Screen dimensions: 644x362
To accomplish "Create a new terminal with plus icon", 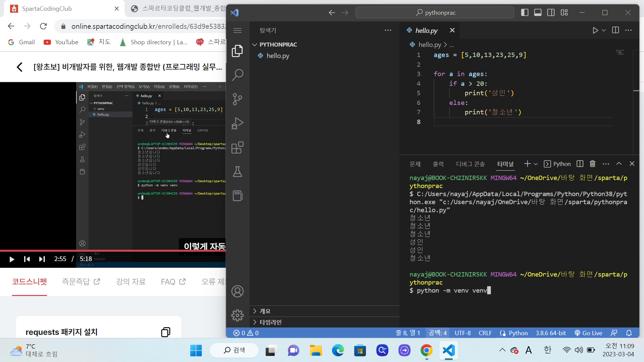I will tap(527, 164).
